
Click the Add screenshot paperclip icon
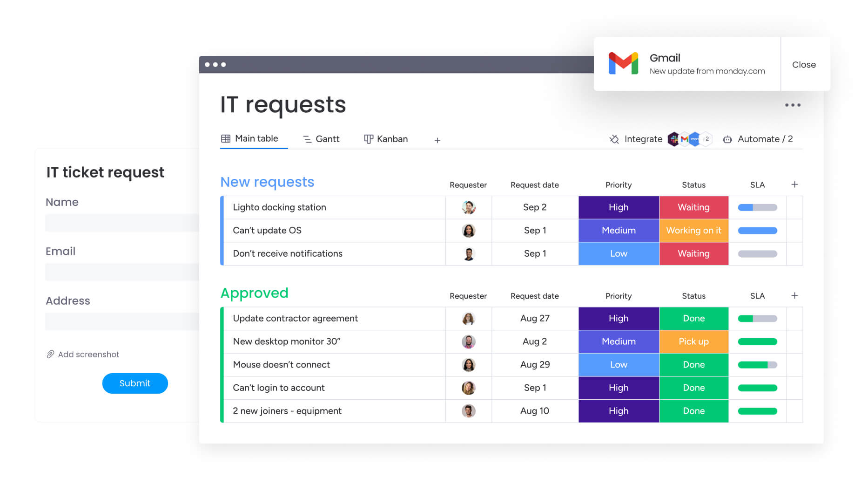pos(50,354)
